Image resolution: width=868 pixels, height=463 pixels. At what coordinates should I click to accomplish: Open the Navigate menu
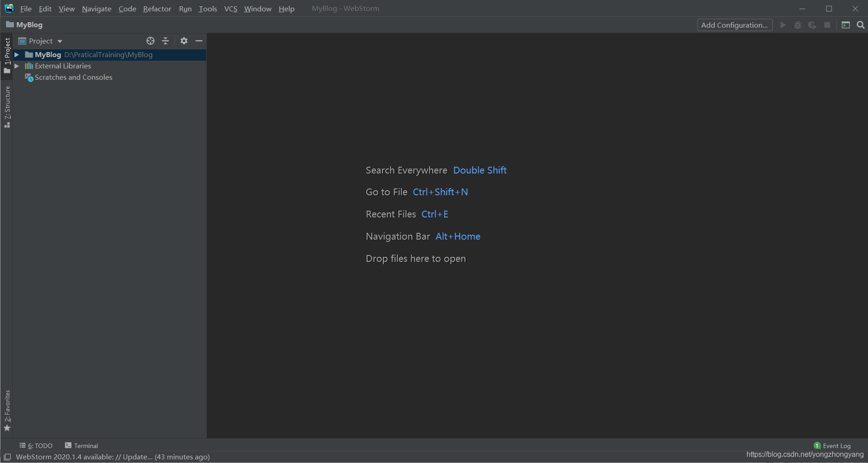[97, 9]
